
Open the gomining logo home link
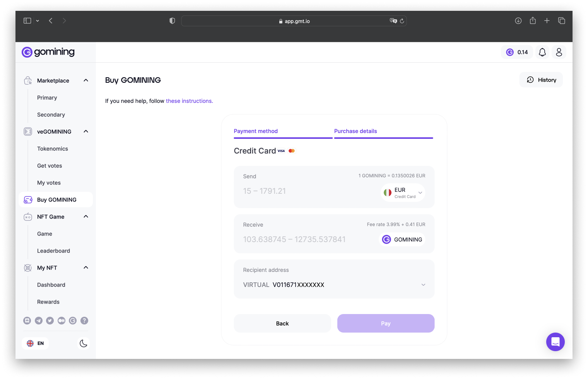click(x=48, y=52)
